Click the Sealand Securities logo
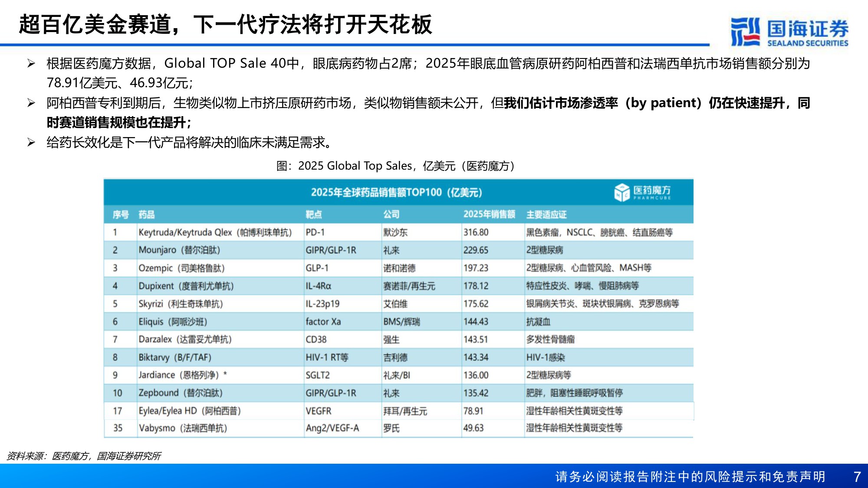 (x=789, y=32)
